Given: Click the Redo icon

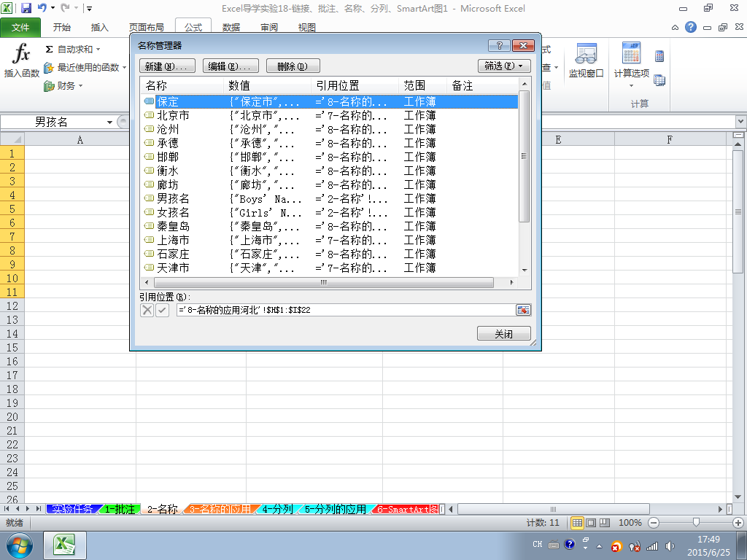Looking at the screenshot, I should (x=65, y=8).
